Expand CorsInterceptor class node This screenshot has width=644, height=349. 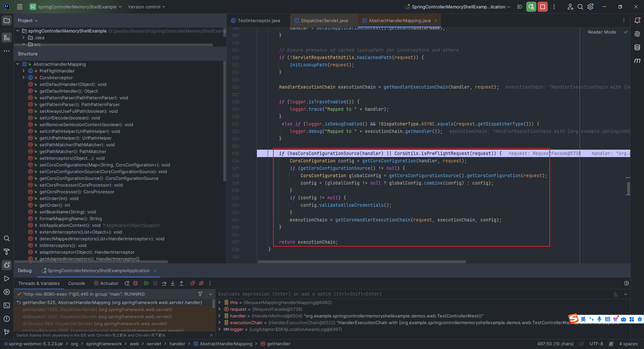23,78
